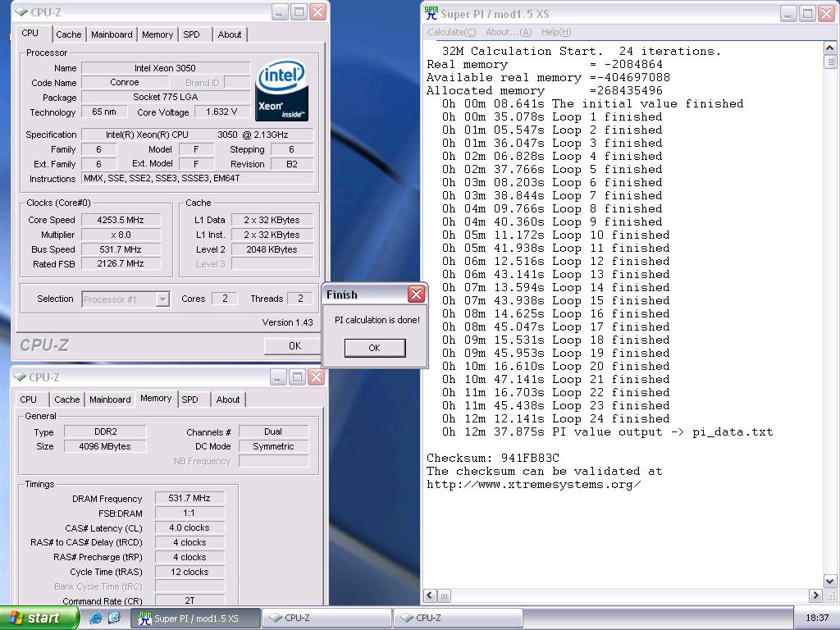Click the top CPU-Z window title icon
Screen dimensions: 840x630
tap(21, 11)
